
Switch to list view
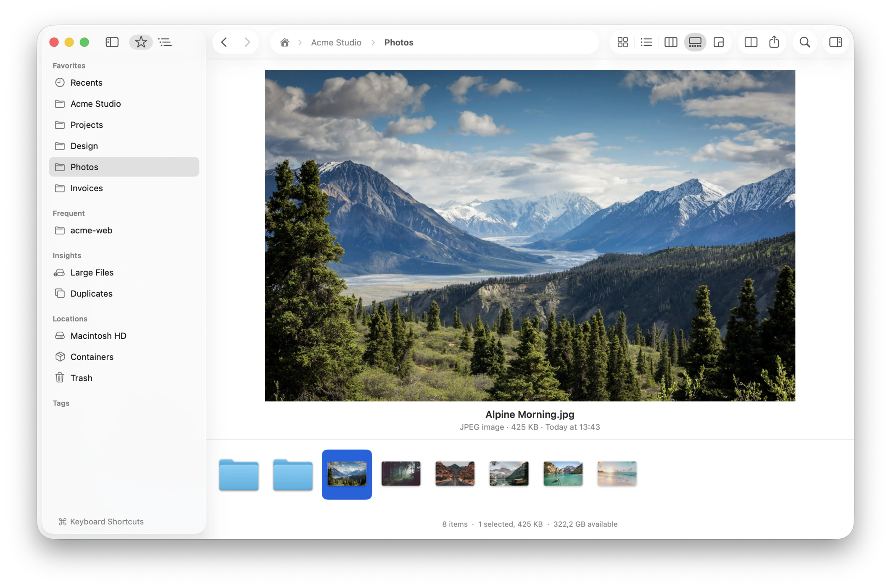[x=646, y=42]
